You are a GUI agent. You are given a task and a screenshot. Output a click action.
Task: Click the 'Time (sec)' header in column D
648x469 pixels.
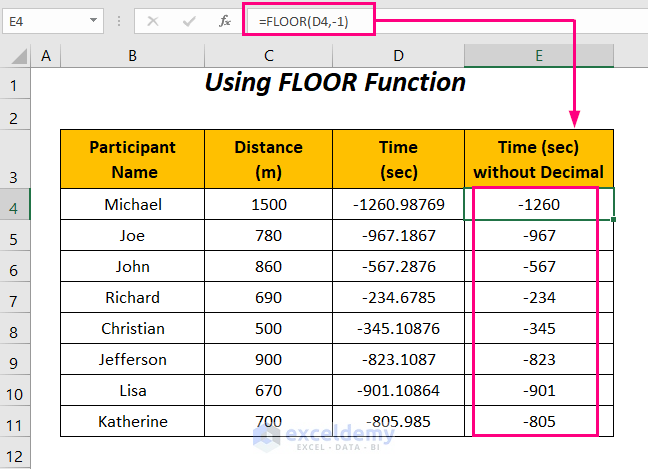tap(398, 160)
